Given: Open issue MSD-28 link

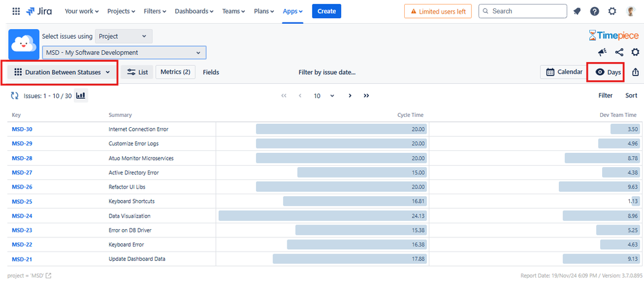Looking at the screenshot, I should coord(22,158).
